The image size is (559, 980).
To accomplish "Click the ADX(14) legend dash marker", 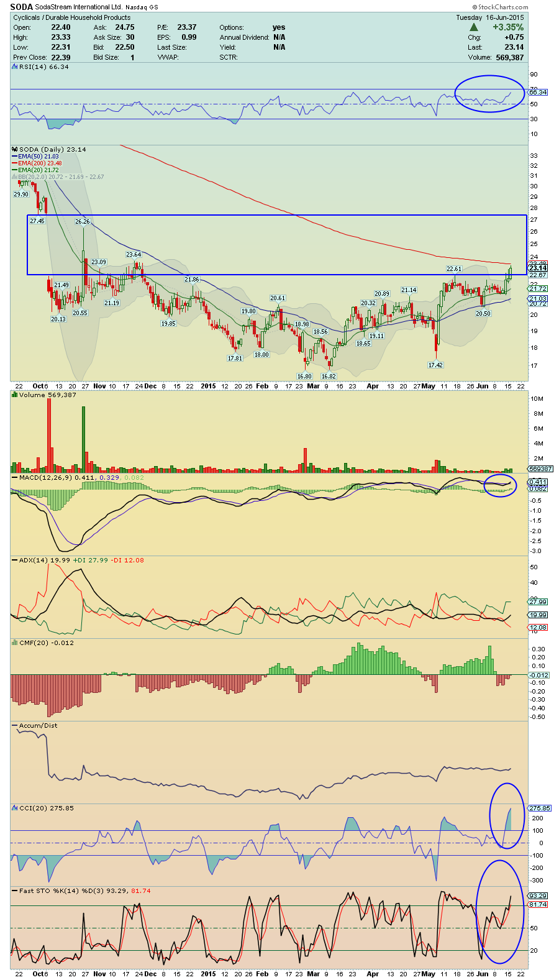I will point(15,560).
